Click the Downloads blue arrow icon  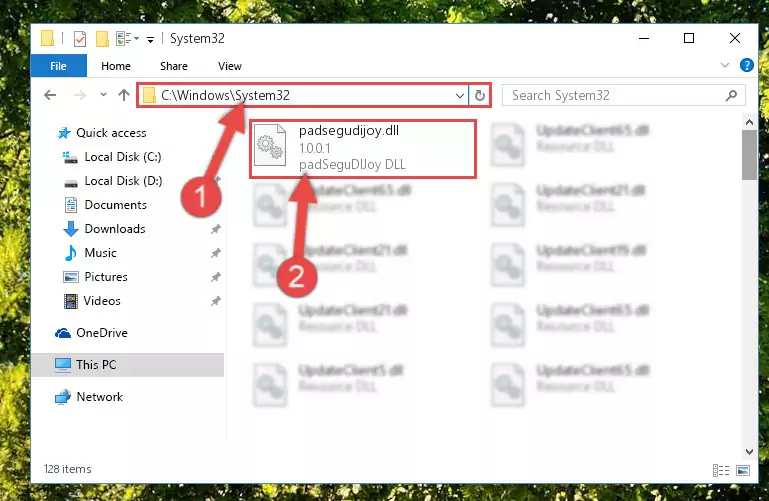(x=71, y=229)
